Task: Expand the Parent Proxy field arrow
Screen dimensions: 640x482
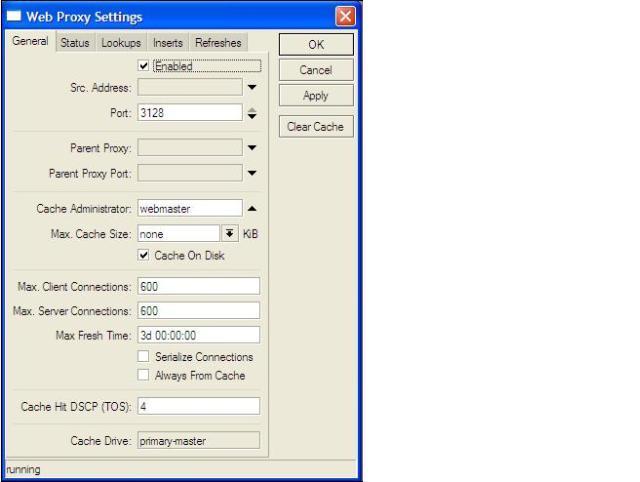Action: point(252,148)
